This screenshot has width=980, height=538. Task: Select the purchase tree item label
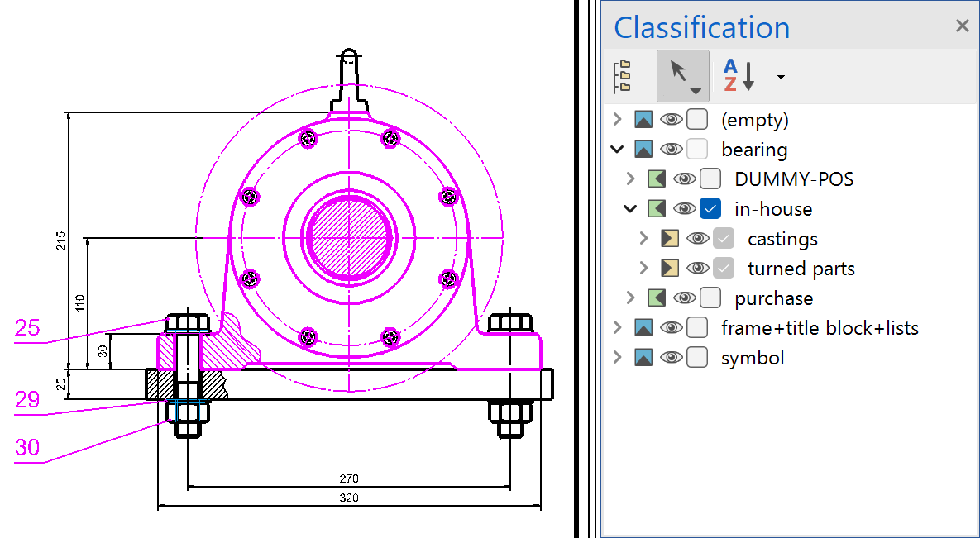pos(773,298)
